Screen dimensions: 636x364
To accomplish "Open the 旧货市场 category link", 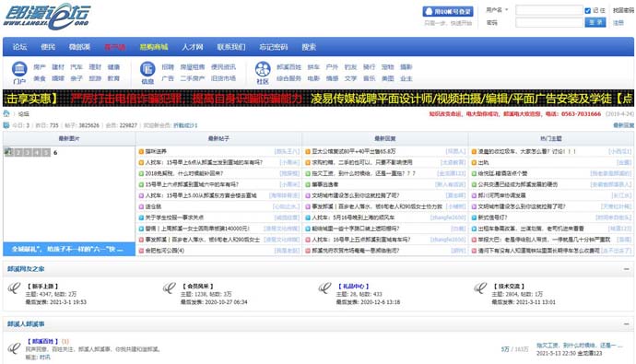I will [x=223, y=78].
